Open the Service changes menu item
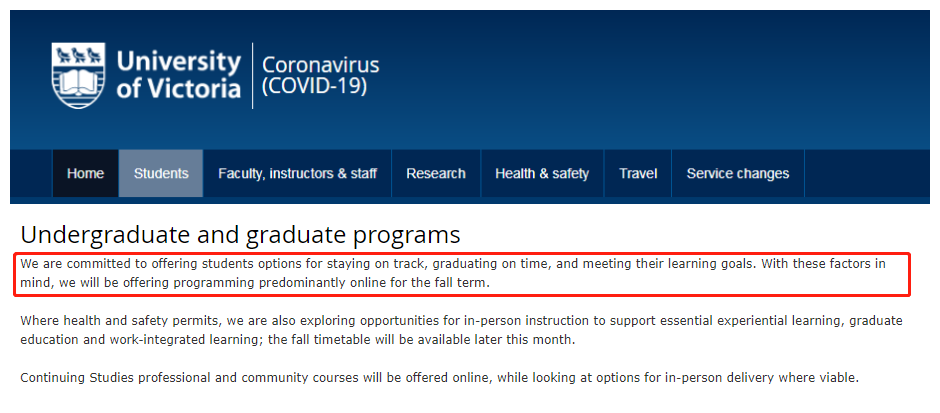Screen dimensions: 940x413 coord(737,174)
